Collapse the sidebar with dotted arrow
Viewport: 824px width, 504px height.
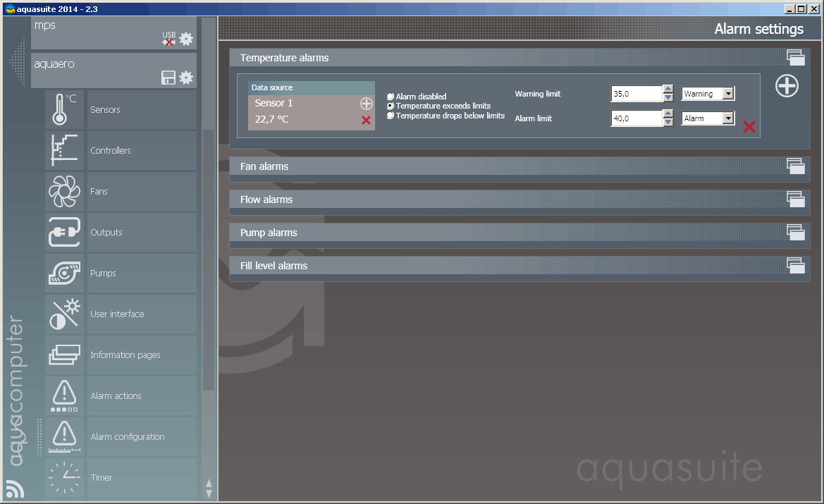(18, 62)
